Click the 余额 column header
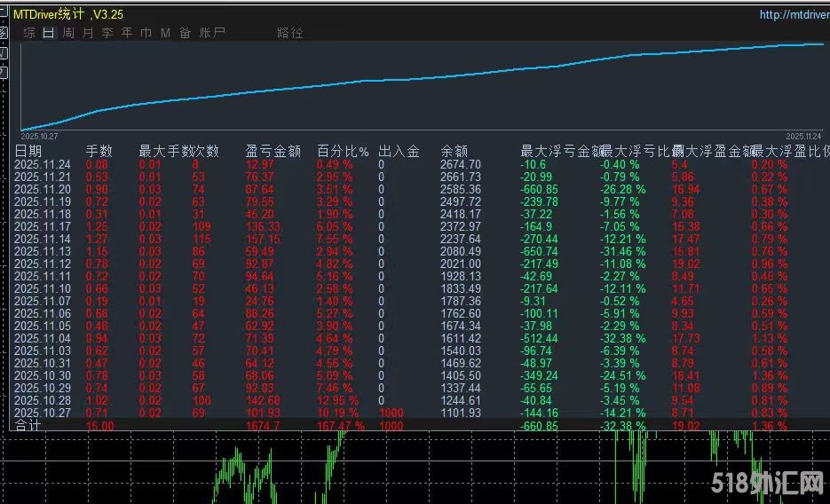 [454, 152]
